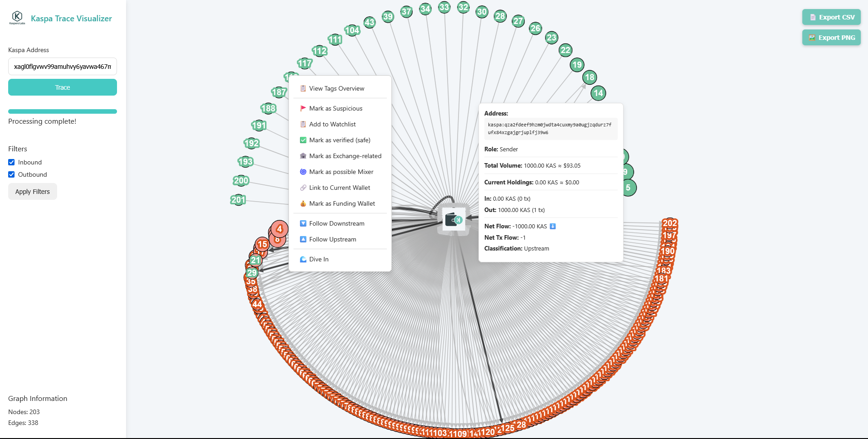Viewport: 868px width, 439px height.
Task: Choose Mark as Suspicious
Action: (340, 108)
